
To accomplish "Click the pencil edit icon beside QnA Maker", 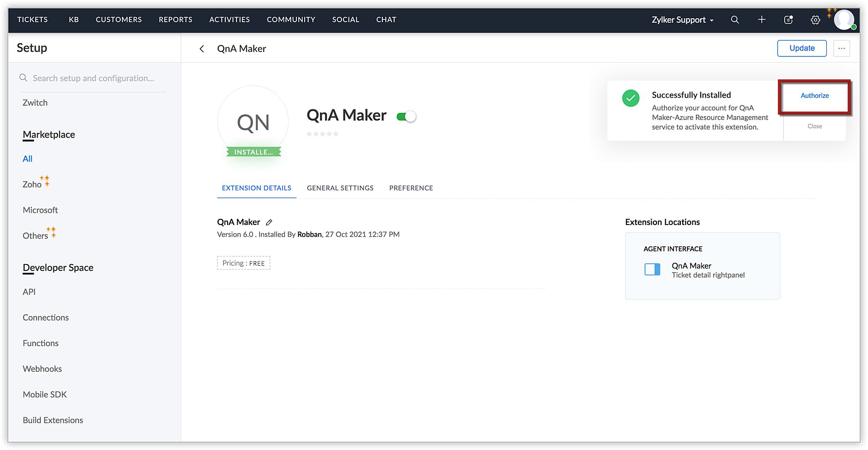I will tap(269, 222).
